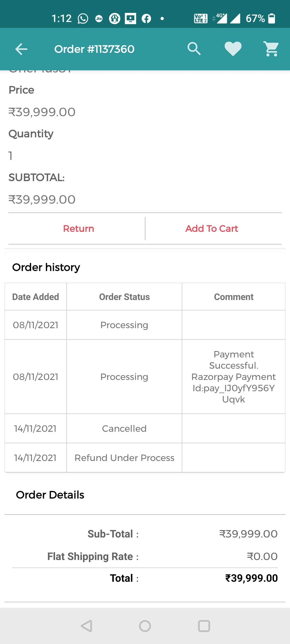This screenshot has width=290, height=644.
Task: Tap WhatsApp notification icon in status bar
Action: [x=83, y=19]
